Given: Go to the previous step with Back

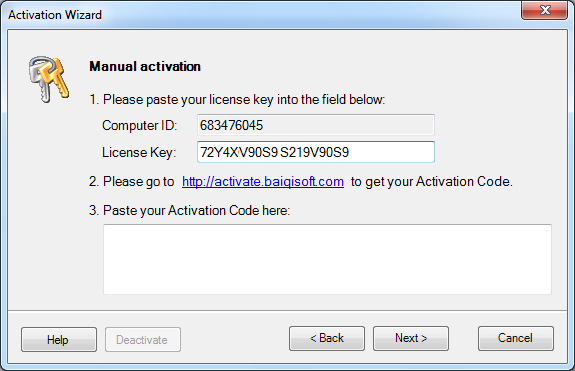Looking at the screenshot, I should pyautogui.click(x=327, y=338).
